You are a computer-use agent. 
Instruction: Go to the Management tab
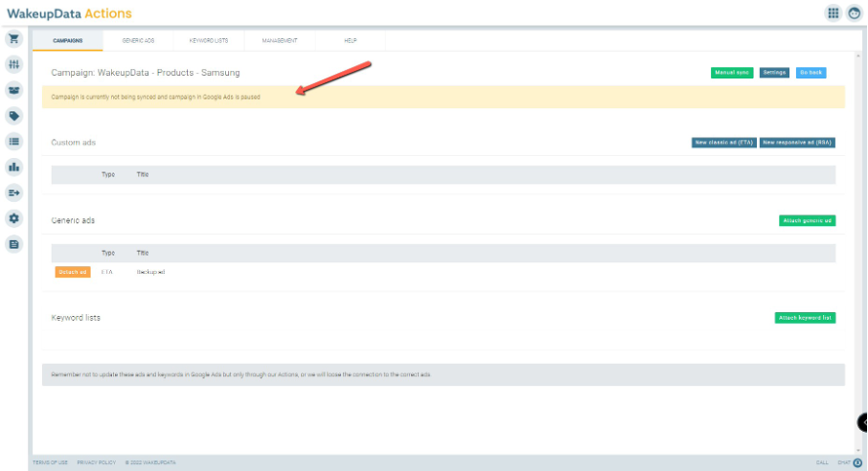tap(280, 40)
